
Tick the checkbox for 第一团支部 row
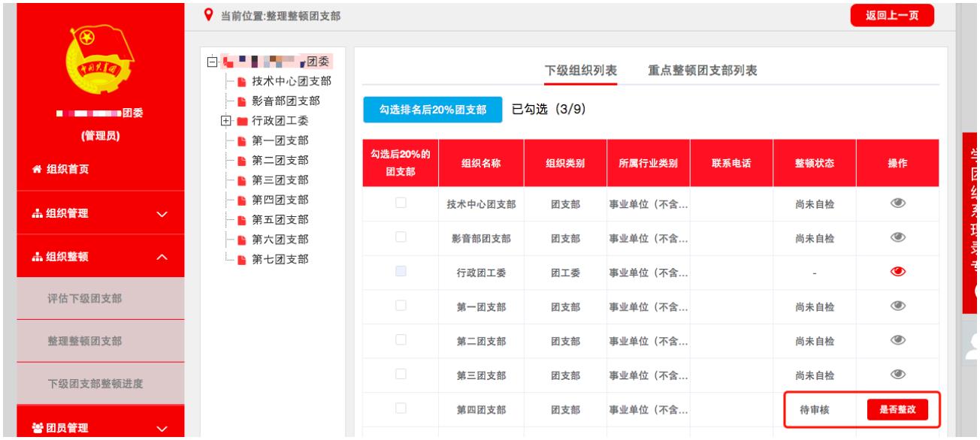[401, 306]
